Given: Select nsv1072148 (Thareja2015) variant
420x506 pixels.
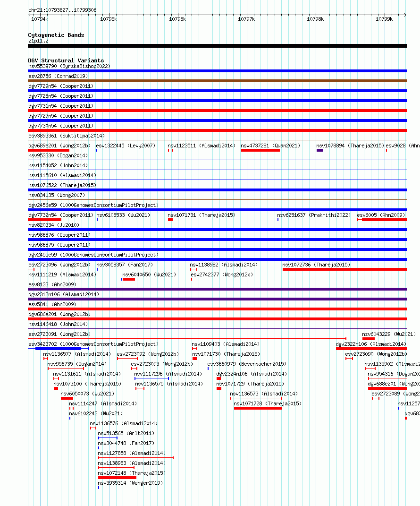Looking at the screenshot, I should tap(132, 473).
